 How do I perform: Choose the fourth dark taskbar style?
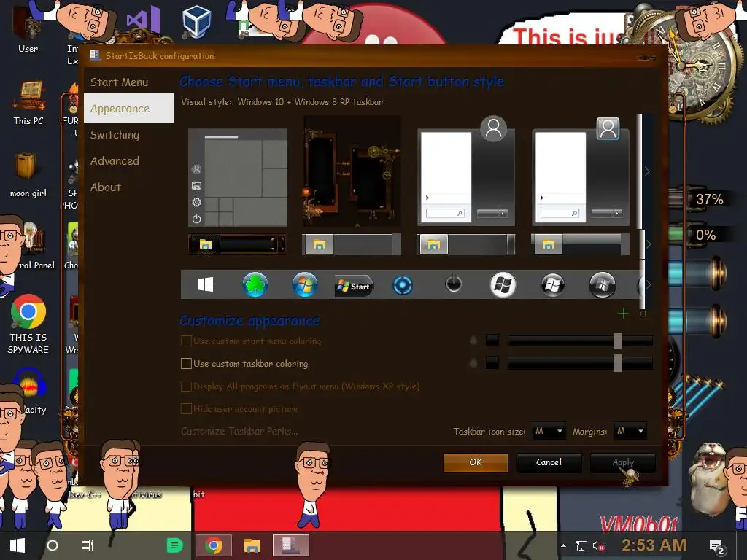(581, 245)
